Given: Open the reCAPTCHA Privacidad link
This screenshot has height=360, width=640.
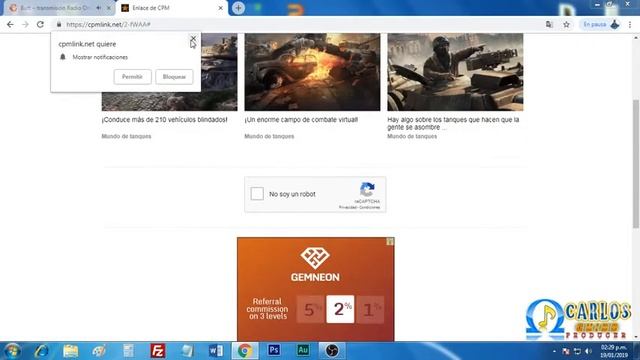Looking at the screenshot, I should (348, 207).
